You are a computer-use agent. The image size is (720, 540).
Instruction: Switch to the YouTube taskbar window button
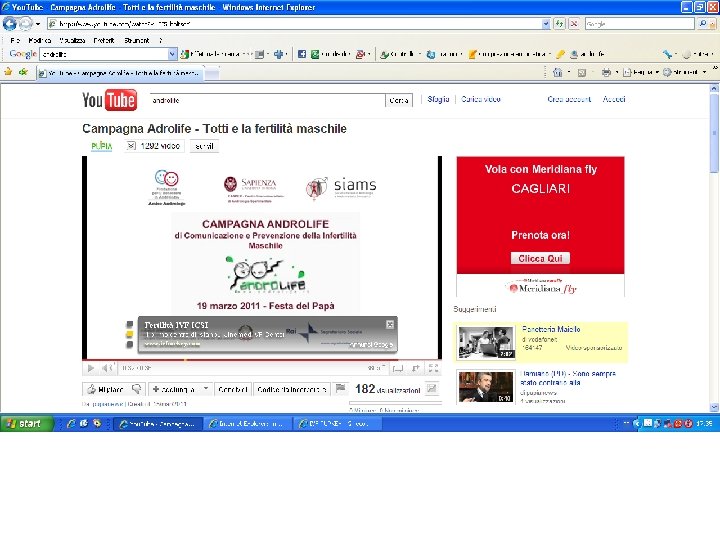click(x=158, y=424)
